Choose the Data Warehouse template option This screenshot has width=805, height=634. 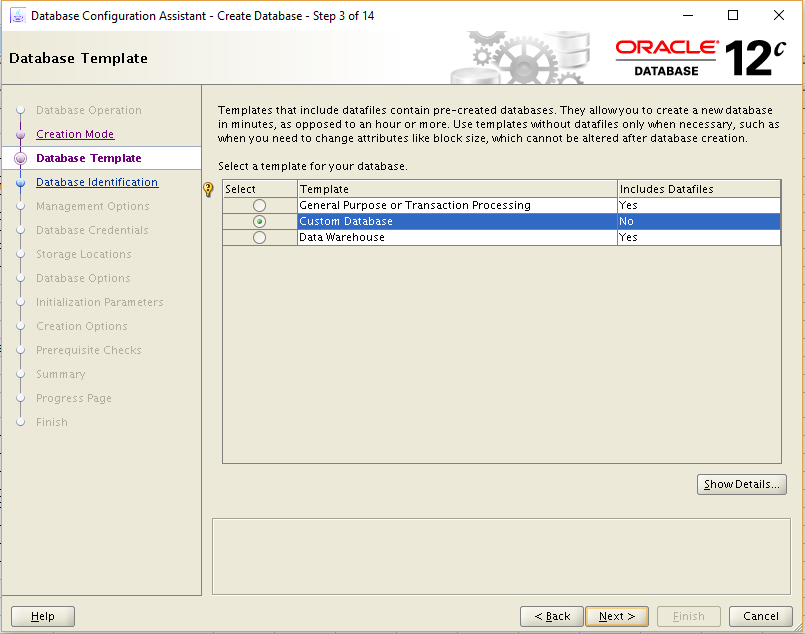coord(259,237)
